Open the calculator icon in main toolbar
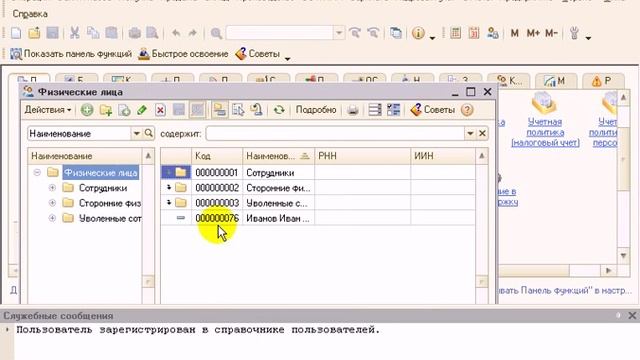The height and width of the screenshot is (360, 640). coord(456,33)
